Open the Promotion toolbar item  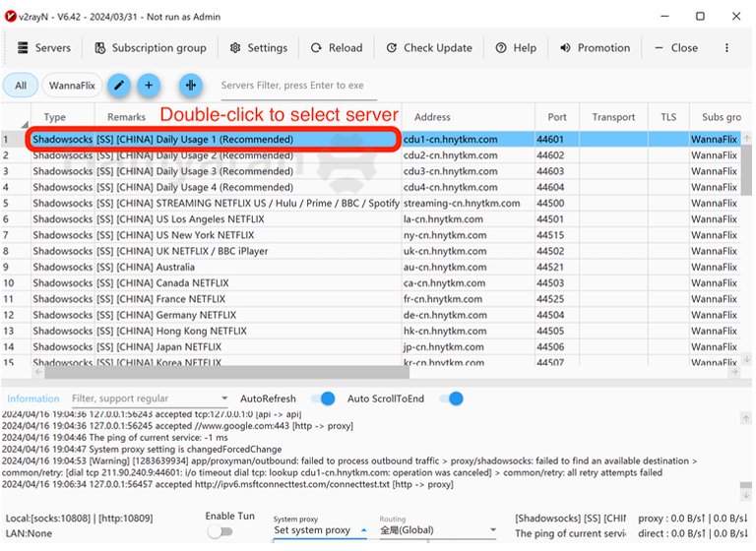595,47
